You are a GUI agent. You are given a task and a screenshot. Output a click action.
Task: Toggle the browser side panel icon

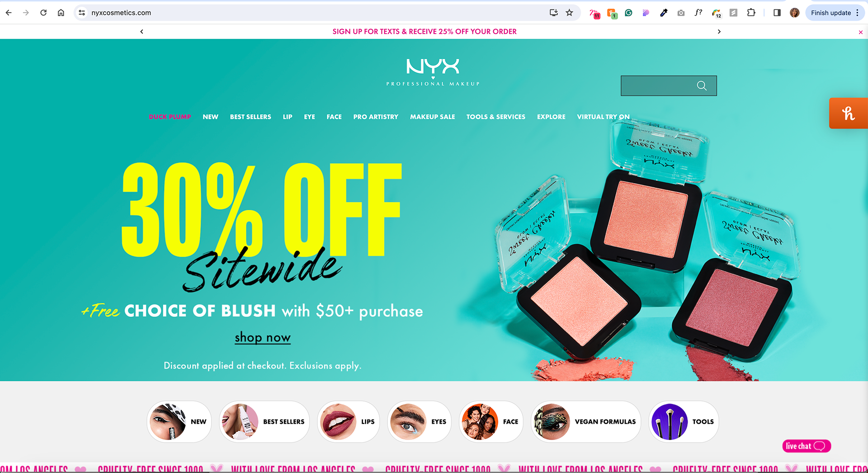(x=777, y=13)
